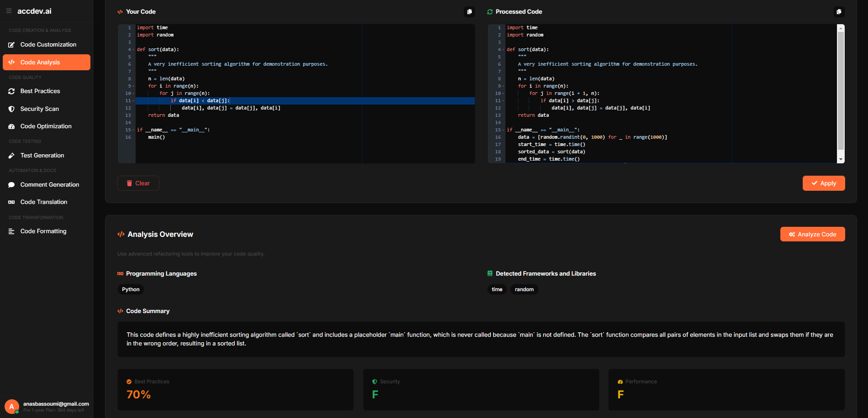868x418 pixels.
Task: Click the Your Code header icon
Action: tap(120, 12)
